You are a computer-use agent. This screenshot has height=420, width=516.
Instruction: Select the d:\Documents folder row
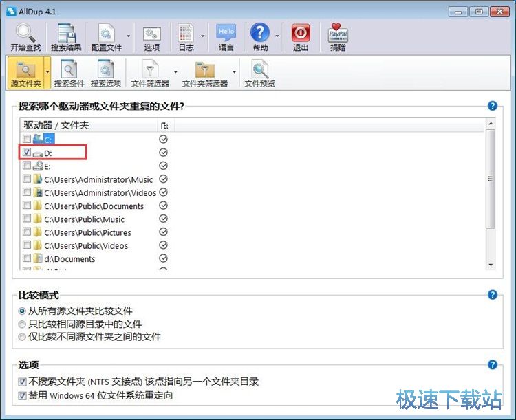[69, 259]
